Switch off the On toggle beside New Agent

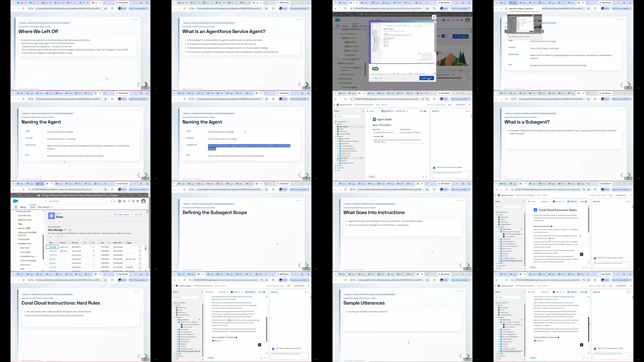[445, 36]
